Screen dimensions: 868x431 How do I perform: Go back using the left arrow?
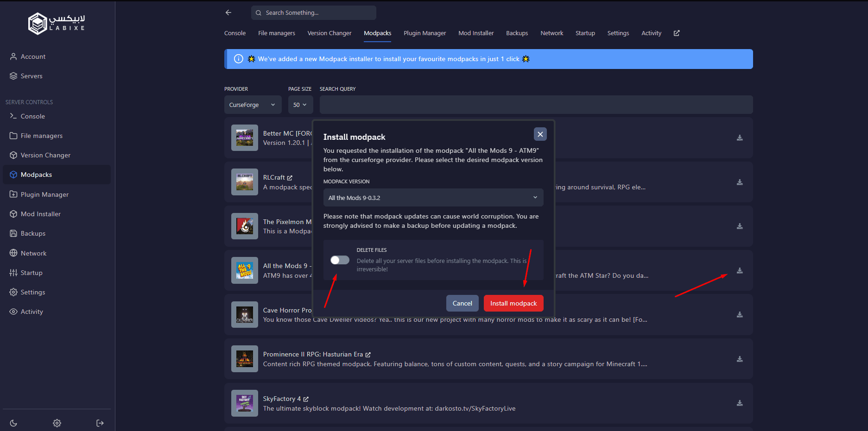tap(228, 12)
